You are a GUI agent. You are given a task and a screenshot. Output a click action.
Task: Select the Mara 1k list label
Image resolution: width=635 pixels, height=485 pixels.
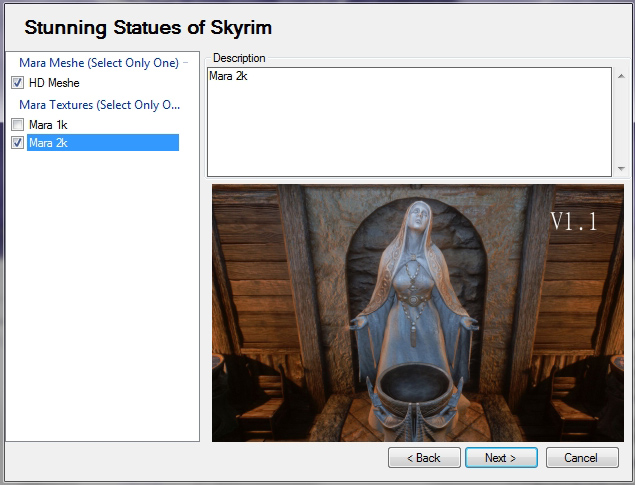[48, 125]
